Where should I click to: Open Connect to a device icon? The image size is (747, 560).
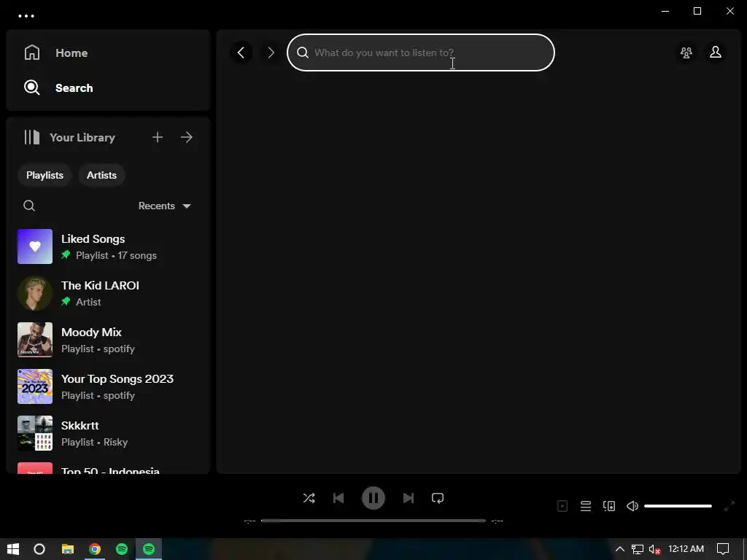[x=609, y=506]
